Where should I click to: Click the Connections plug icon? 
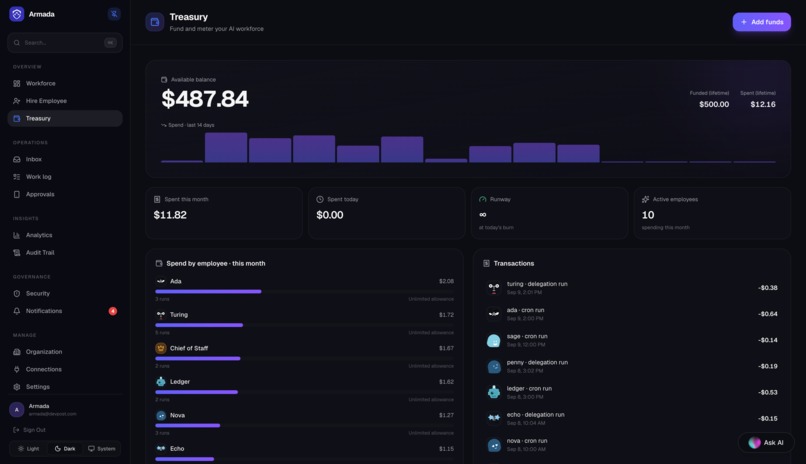click(x=16, y=369)
